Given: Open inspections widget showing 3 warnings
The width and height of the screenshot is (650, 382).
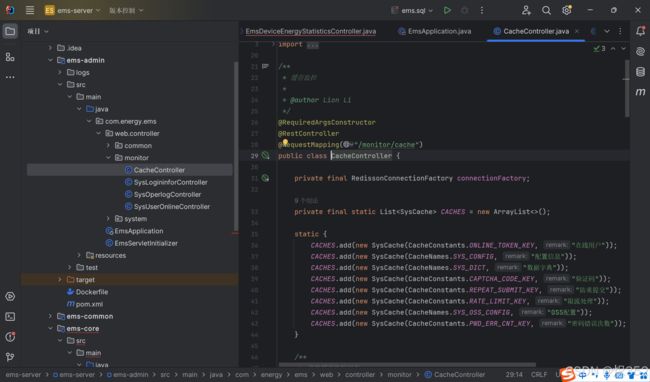Looking at the screenshot, I should click(x=599, y=48).
